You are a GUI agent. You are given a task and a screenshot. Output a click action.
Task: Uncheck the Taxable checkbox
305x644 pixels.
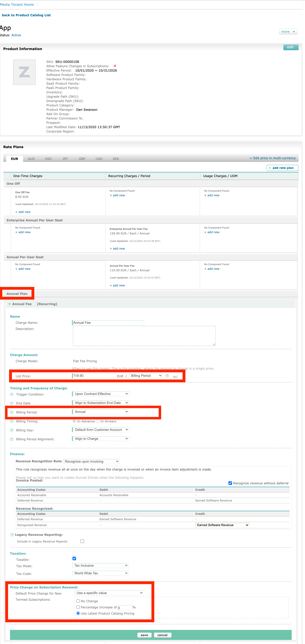(74, 558)
